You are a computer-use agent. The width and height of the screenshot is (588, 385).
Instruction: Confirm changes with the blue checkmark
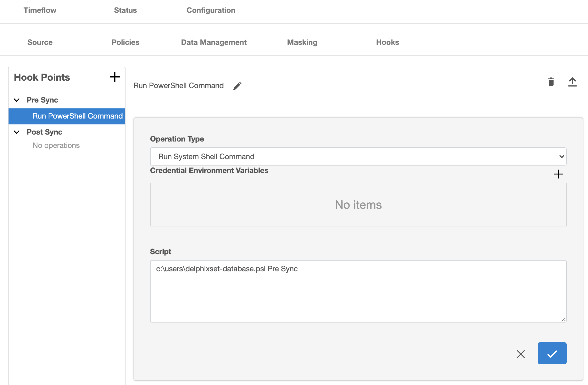(x=552, y=353)
